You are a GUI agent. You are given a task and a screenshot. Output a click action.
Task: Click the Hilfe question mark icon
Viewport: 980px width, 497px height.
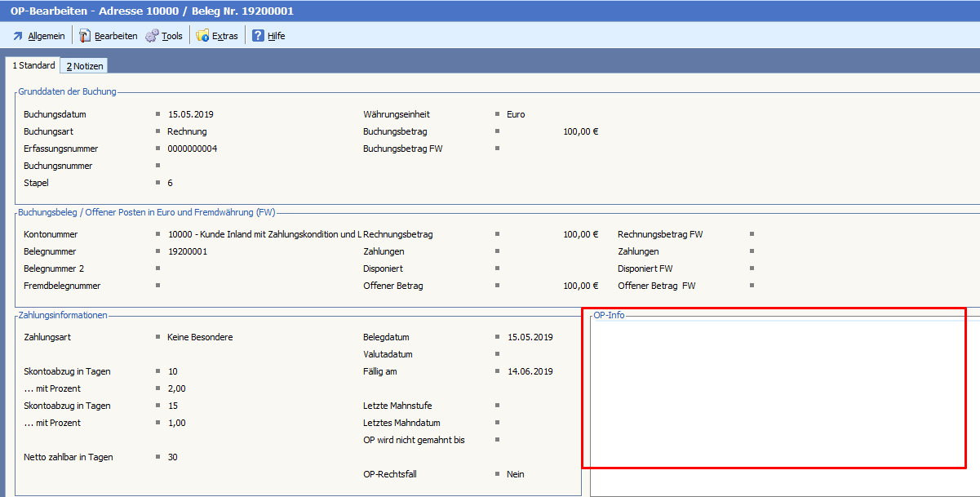coord(258,36)
